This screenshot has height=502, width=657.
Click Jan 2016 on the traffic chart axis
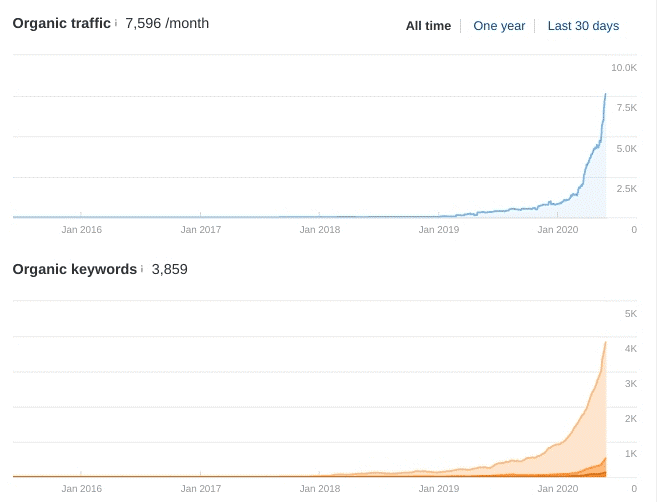click(81, 230)
